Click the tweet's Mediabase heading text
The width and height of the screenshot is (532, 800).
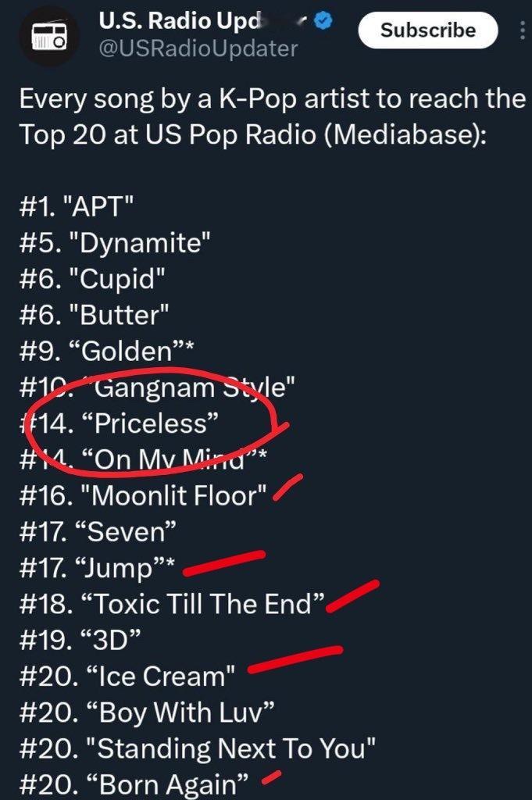(273, 116)
